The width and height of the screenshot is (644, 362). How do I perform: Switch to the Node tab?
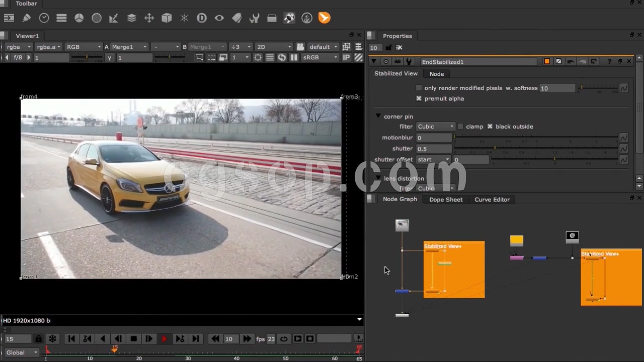(x=436, y=74)
